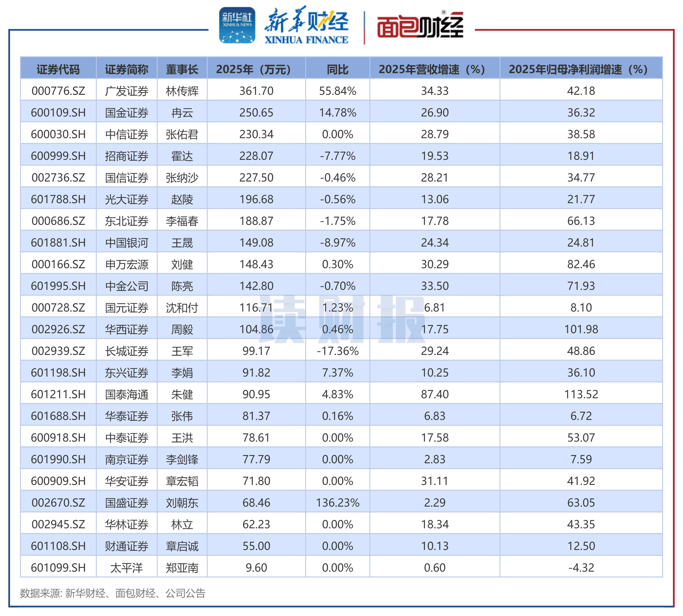This screenshot has height=616, width=683.
Task: Click the 136.23% year-over-year cell
Action: [337, 503]
